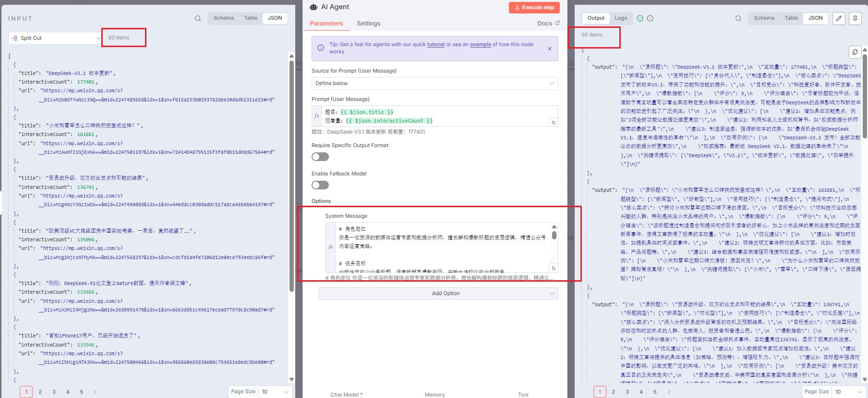
Task: Open the INPUT Page Size dropdown
Action: 275,392
